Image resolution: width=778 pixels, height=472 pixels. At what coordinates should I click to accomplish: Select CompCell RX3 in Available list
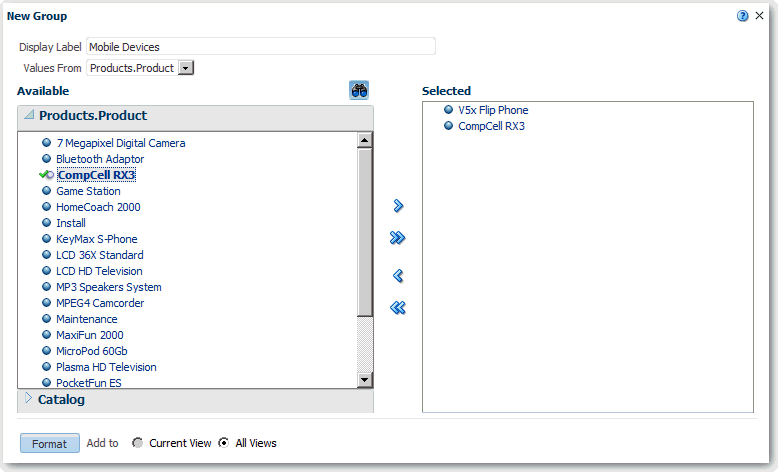[x=96, y=175]
